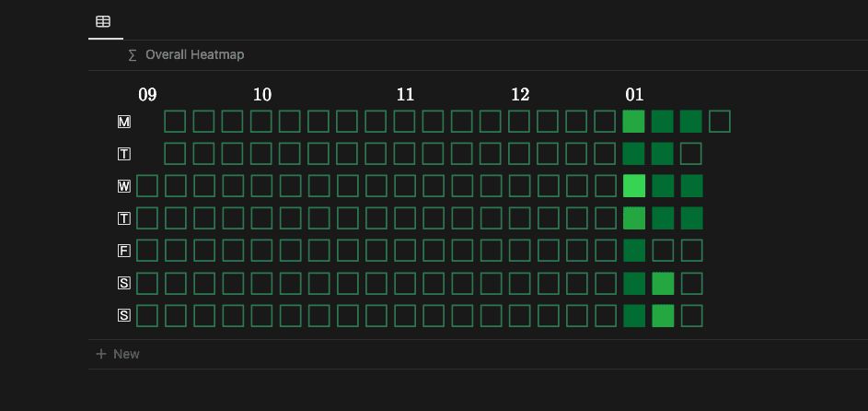Click the last empty cell in Monday row
868x411 pixels.
[x=720, y=122]
